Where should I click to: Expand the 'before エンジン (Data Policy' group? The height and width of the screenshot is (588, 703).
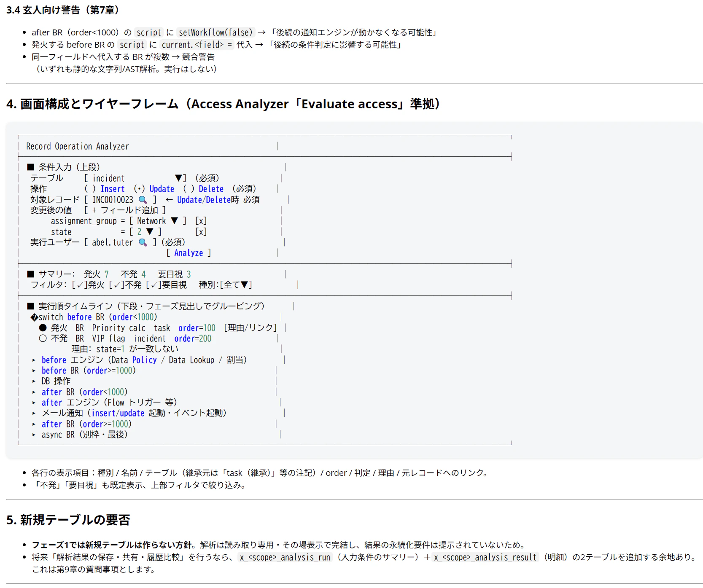click(x=34, y=360)
